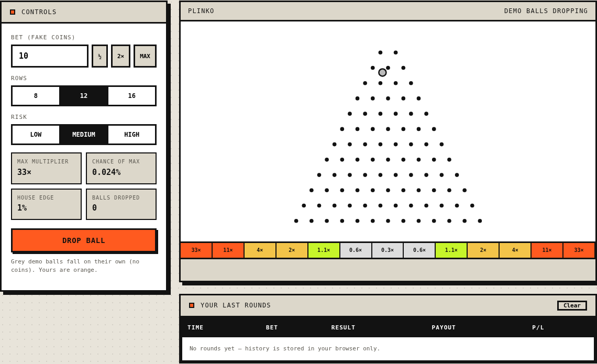Click the center 0.3× multiplier slot
The width and height of the screenshot is (597, 364).
[388, 250]
